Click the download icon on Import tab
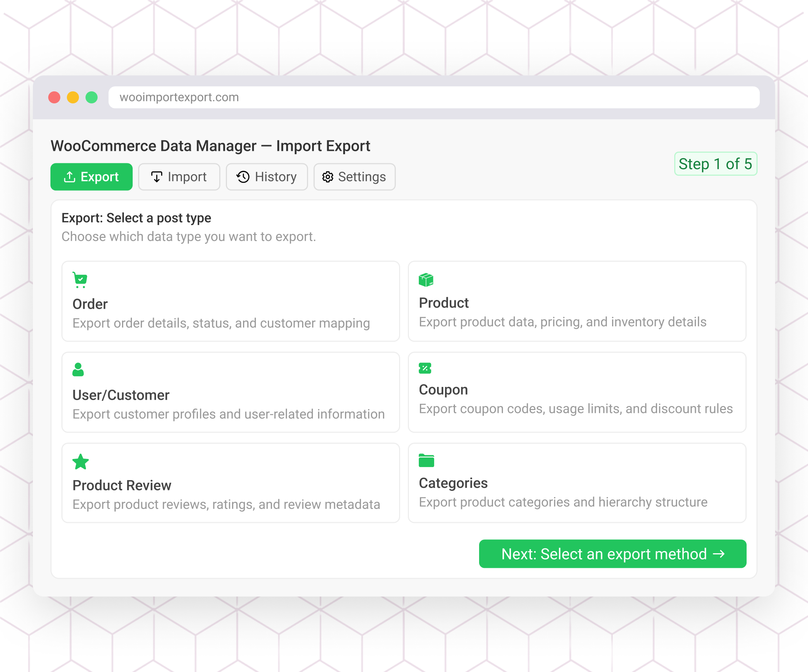The width and height of the screenshot is (808, 672). (x=157, y=177)
